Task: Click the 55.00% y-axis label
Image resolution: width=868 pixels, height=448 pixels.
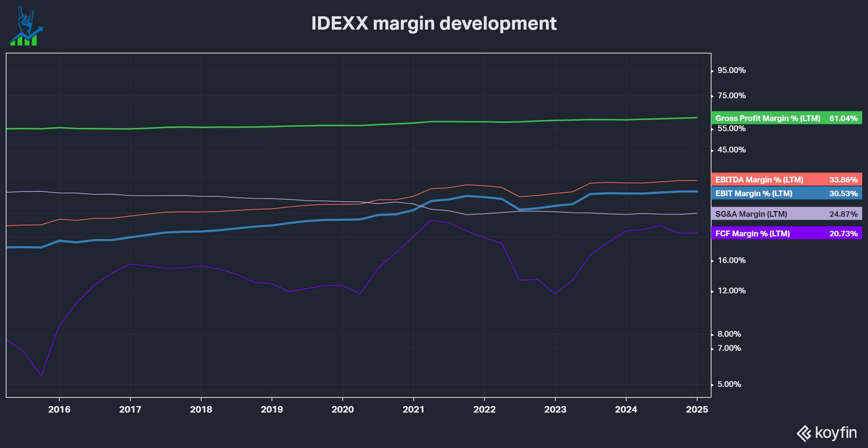Action: (731, 129)
